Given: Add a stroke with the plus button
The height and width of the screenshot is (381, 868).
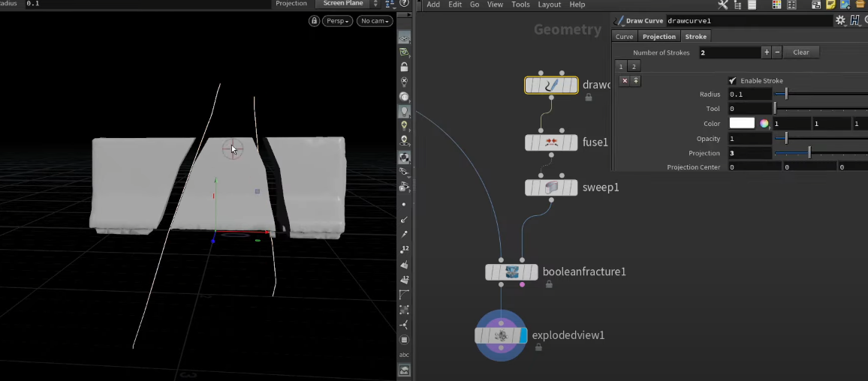Looking at the screenshot, I should point(767,52).
